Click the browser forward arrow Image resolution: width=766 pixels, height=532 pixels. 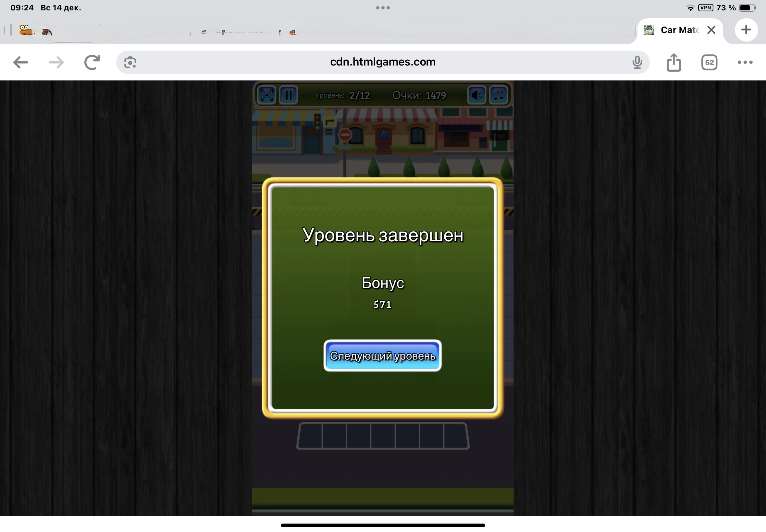[56, 62]
